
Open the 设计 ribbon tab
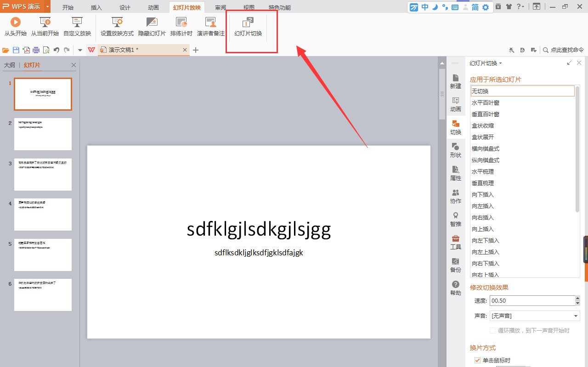125,7
